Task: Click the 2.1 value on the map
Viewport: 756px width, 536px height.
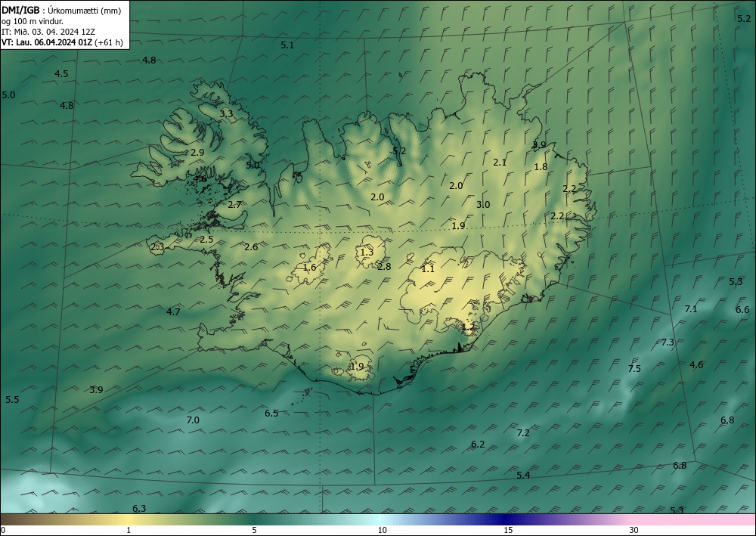Action: [x=500, y=162]
